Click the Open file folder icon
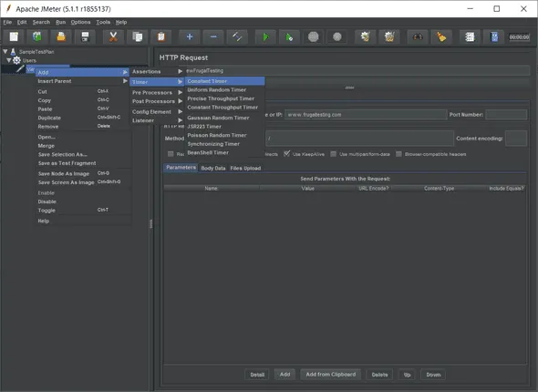Viewport: 538px width, 392px height. (61, 36)
